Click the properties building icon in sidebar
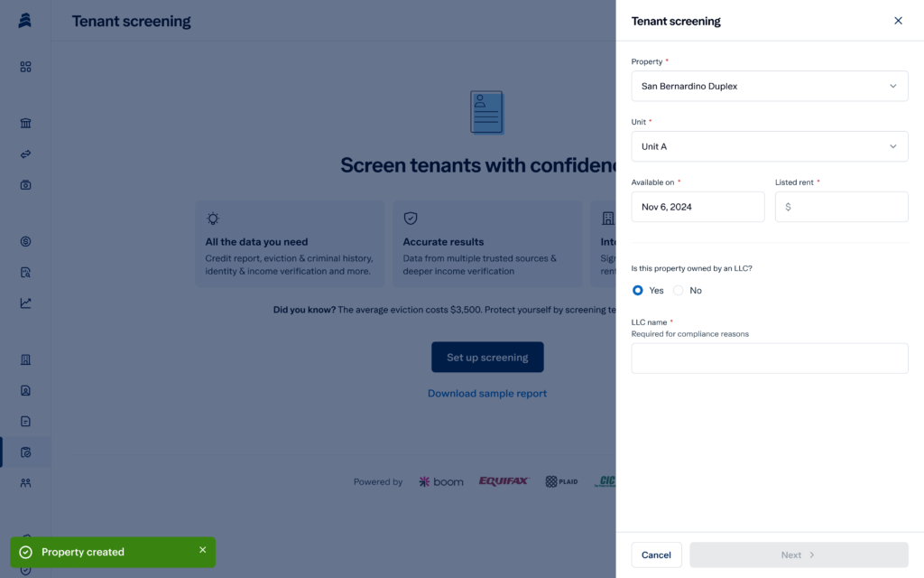This screenshot has height=578, width=924. pos(25,359)
